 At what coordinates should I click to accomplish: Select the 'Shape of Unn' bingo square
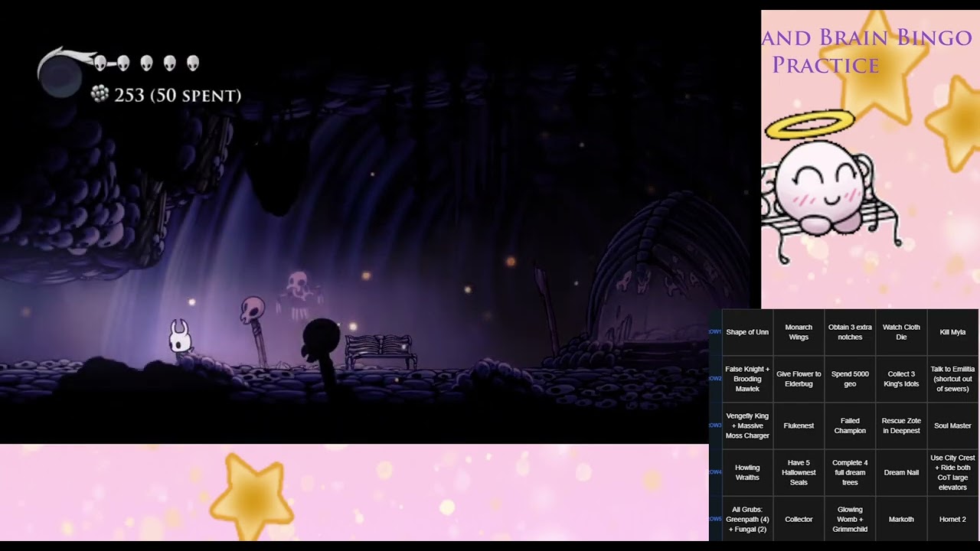(747, 333)
